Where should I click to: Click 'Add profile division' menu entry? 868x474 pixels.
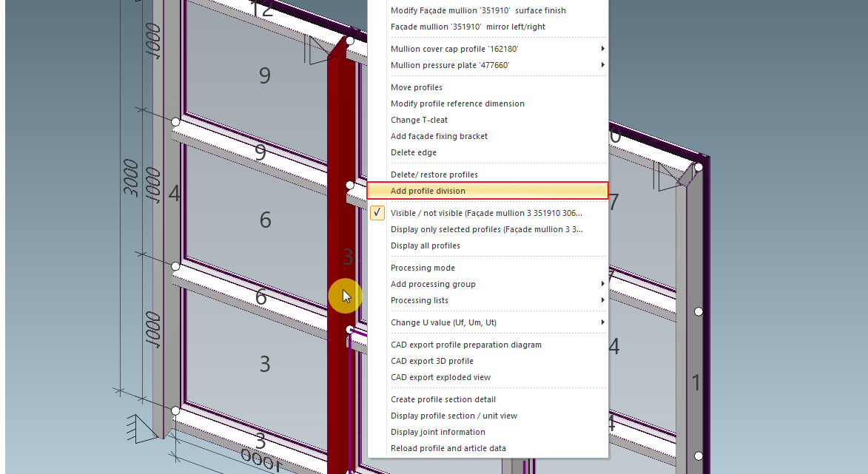coord(428,191)
